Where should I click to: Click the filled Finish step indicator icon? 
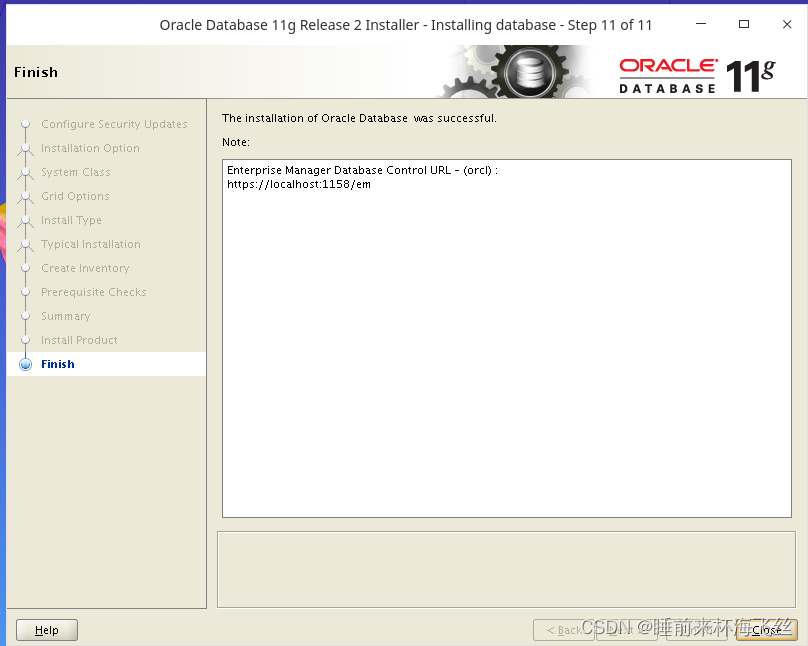(x=25, y=364)
